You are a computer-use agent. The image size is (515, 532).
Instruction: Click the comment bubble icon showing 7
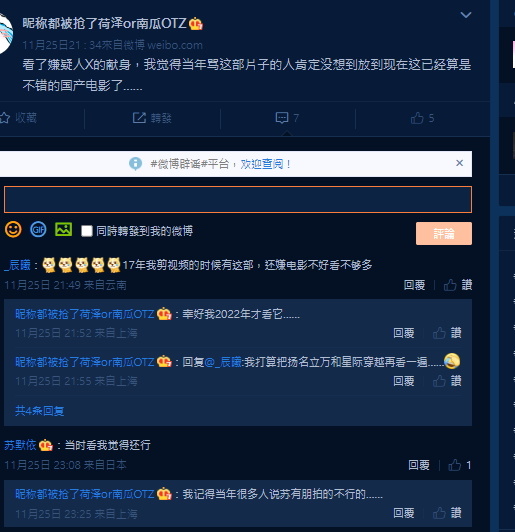pyautogui.click(x=282, y=118)
